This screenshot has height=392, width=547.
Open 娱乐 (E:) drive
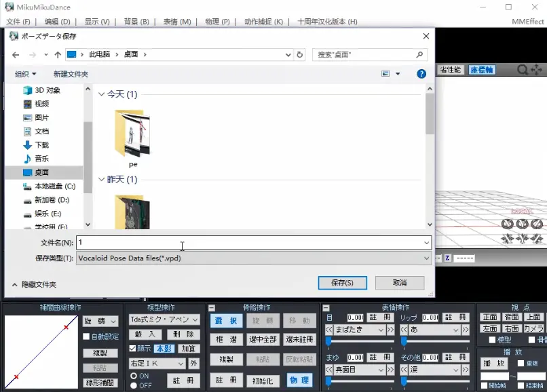[42, 214]
